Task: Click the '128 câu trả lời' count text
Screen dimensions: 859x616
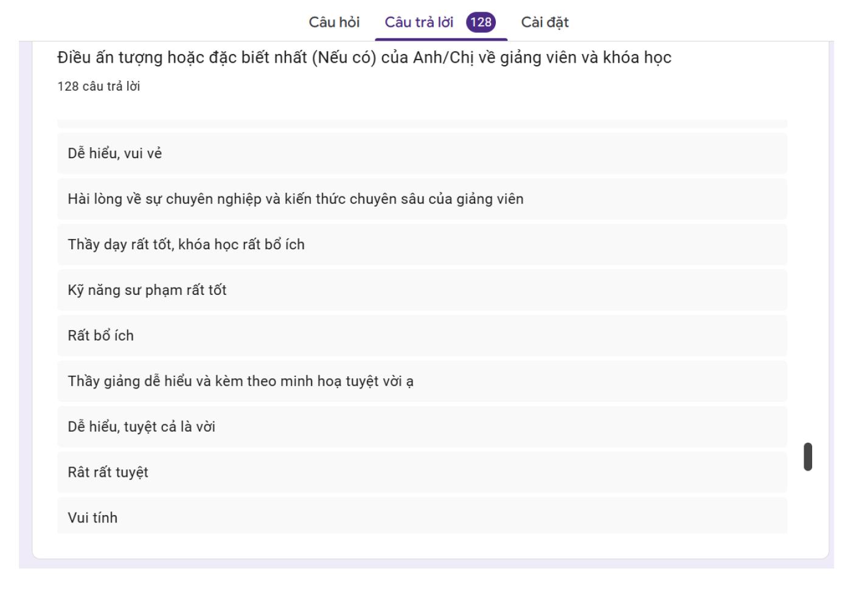Action: coord(99,86)
